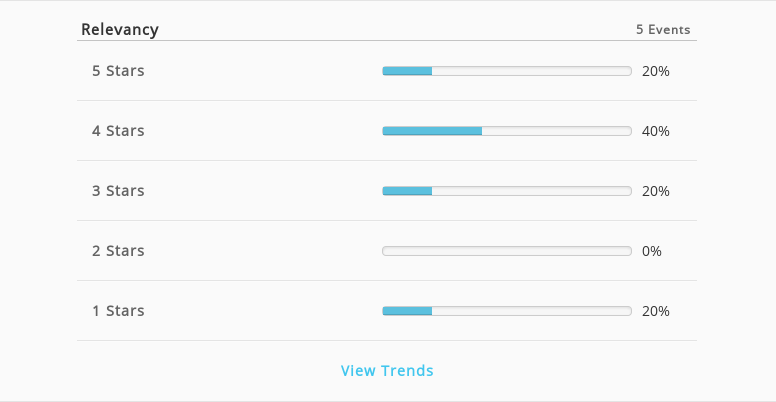Click the 20% value beside 1 Stars

point(656,311)
